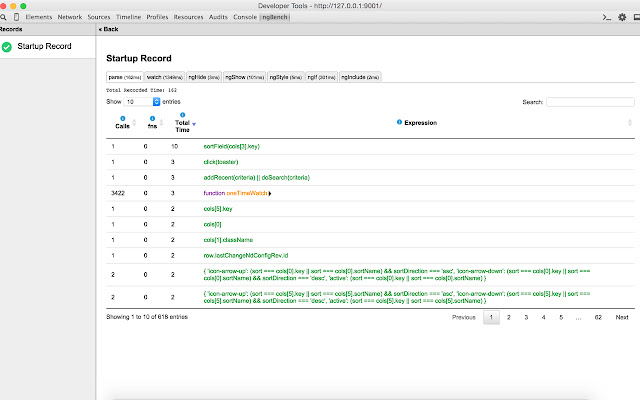Switch to the ngShow tab
The height and width of the screenshot is (400, 640).
click(244, 77)
